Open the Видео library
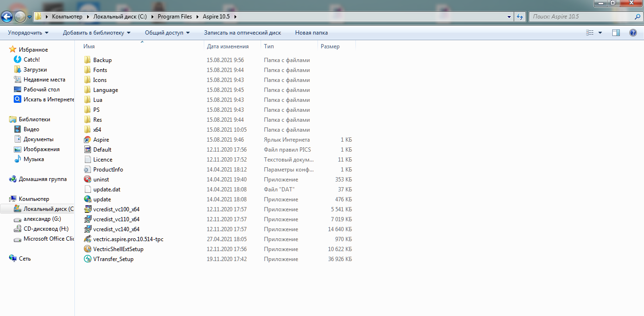The image size is (644, 316). 31,129
